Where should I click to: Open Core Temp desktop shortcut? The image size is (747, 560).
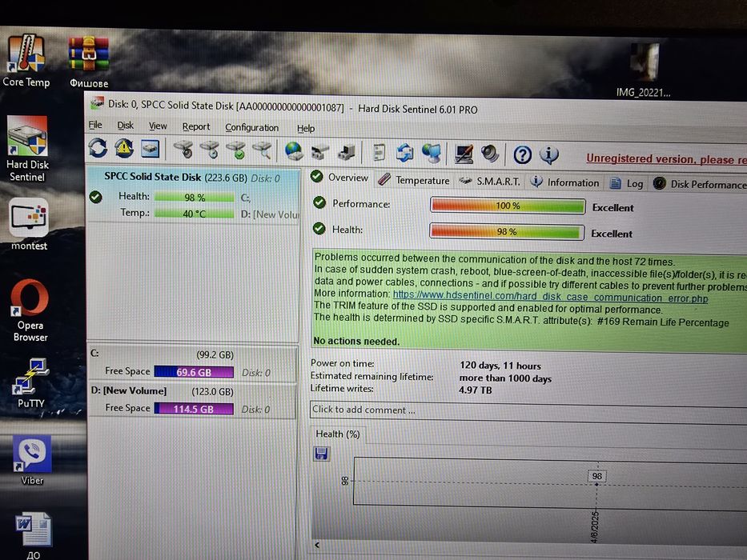pyautogui.click(x=26, y=61)
